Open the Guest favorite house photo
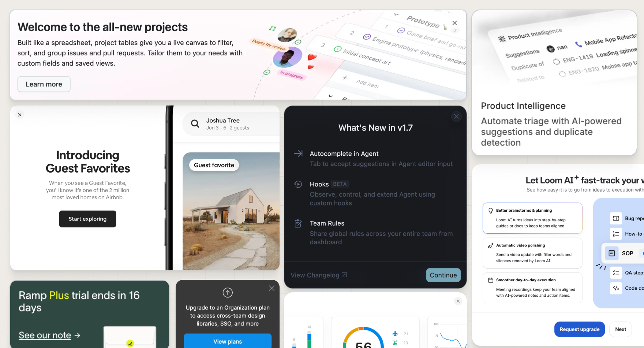The image size is (644, 348). click(x=231, y=211)
